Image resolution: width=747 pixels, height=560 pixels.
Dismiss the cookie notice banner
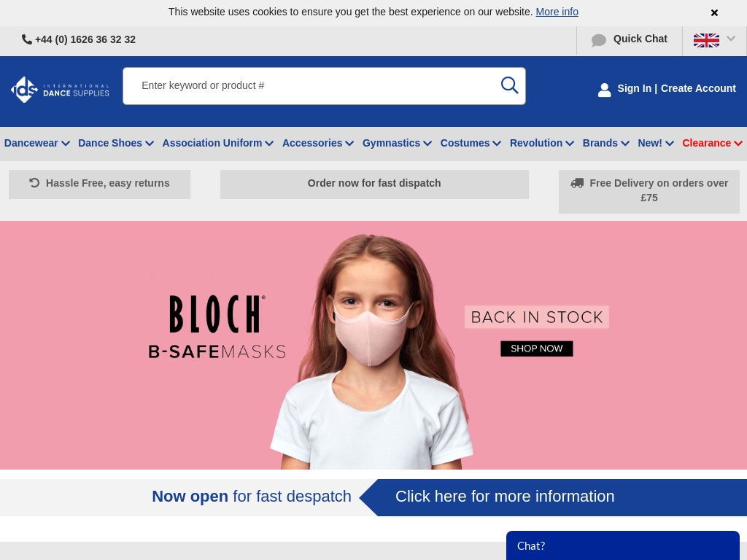[714, 13]
